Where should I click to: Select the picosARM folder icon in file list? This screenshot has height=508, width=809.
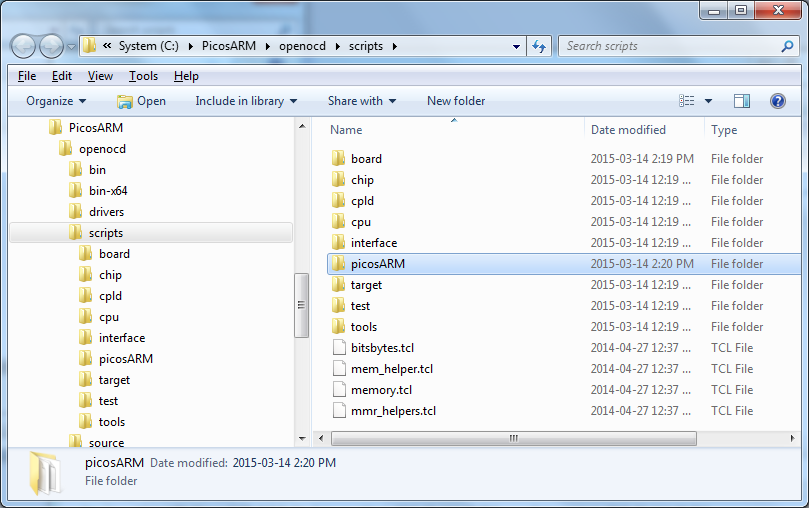tap(339, 264)
